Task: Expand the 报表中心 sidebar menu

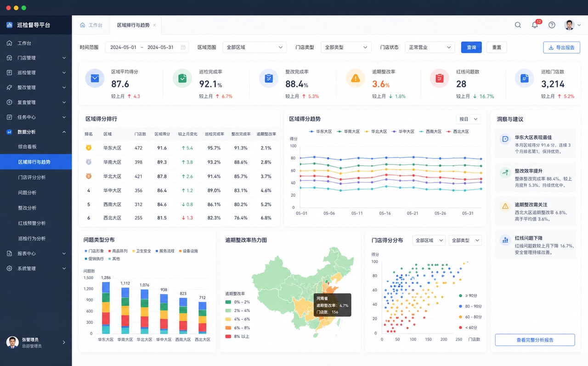Action: coord(64,253)
